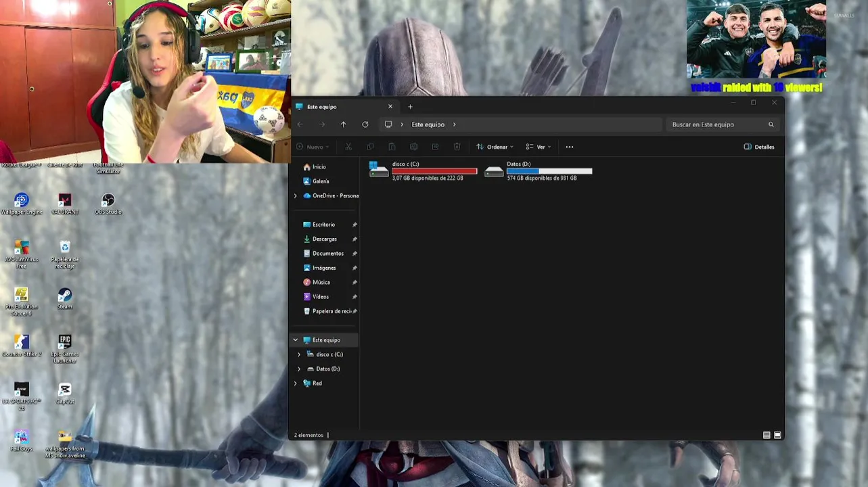This screenshot has width=868, height=487.
Task: Open wallpapers from MS snow aveline folder
Action: 65,444
